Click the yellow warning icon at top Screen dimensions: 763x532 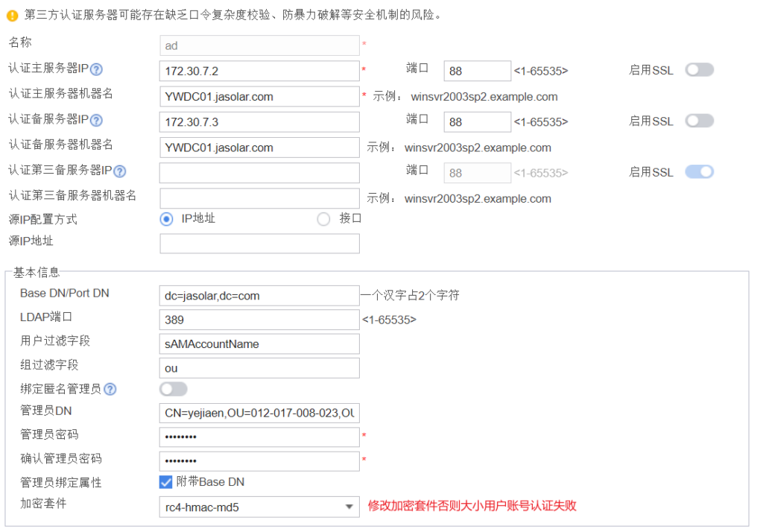coord(12,15)
